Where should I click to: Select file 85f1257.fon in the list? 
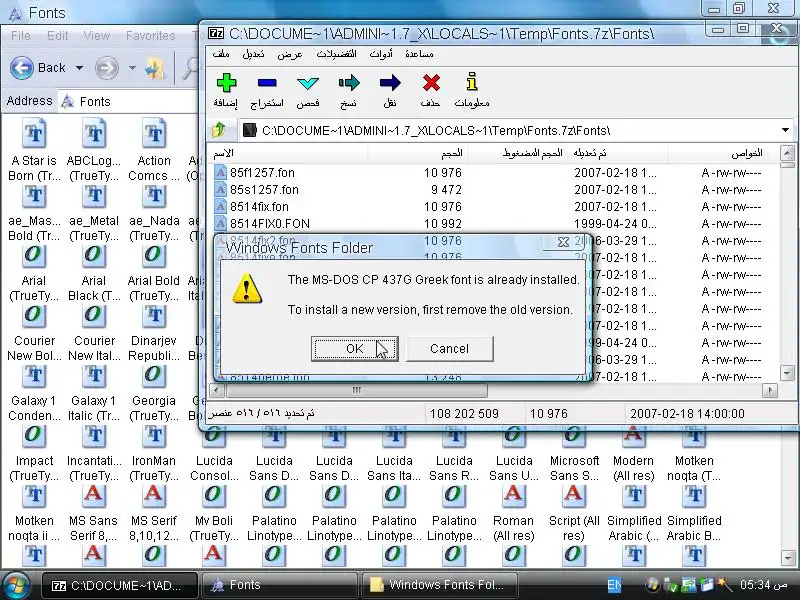click(x=262, y=173)
